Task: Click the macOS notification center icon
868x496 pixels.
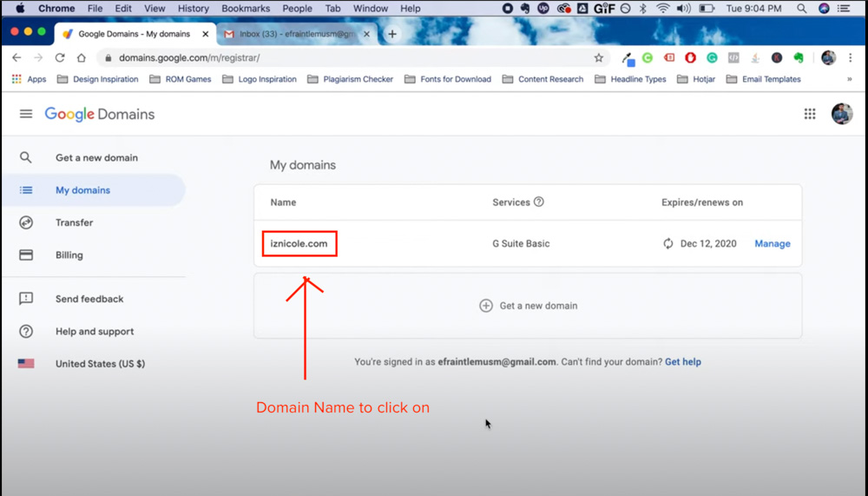Action: [x=844, y=9]
